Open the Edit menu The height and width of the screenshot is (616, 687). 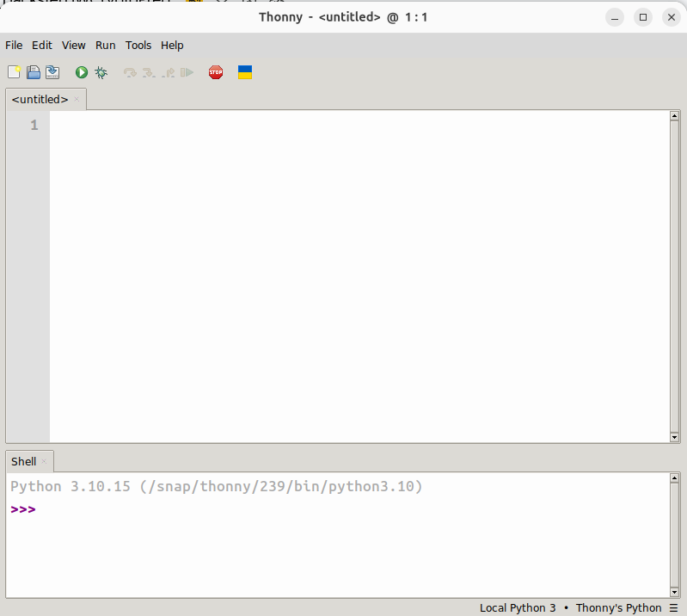pyautogui.click(x=42, y=46)
